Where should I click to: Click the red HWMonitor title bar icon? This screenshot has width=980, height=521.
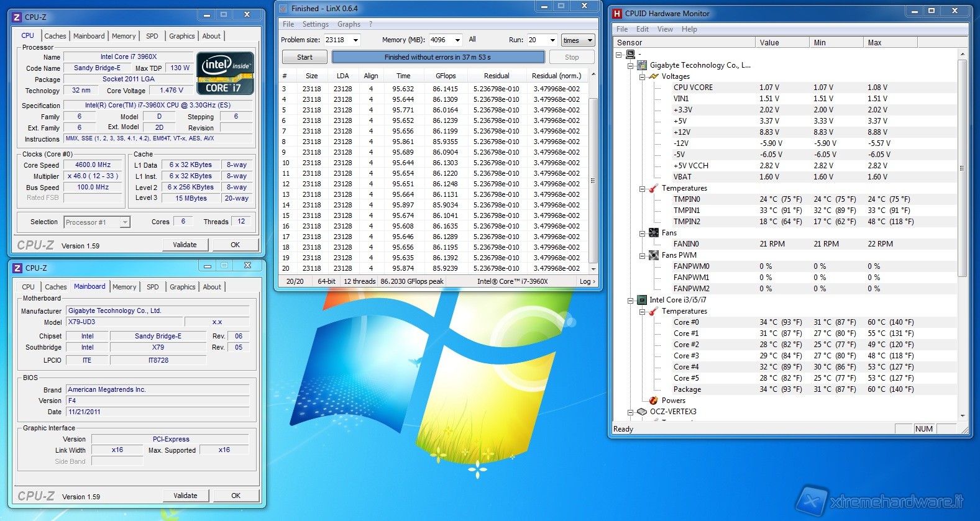pos(617,14)
